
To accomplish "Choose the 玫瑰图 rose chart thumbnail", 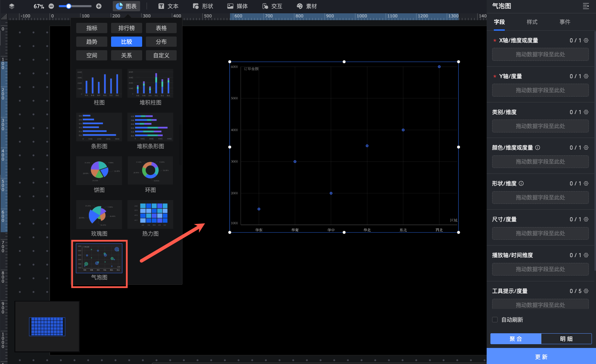I will [x=99, y=214].
